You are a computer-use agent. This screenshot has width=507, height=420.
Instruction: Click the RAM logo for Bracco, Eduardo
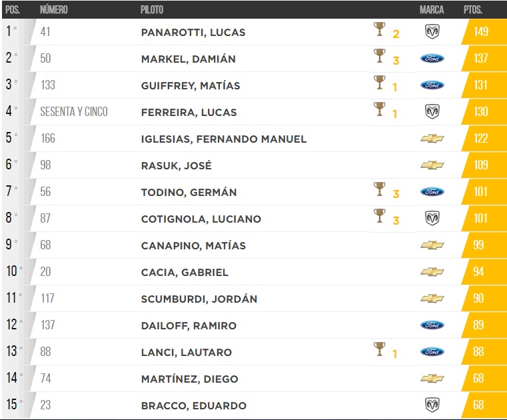(432, 405)
